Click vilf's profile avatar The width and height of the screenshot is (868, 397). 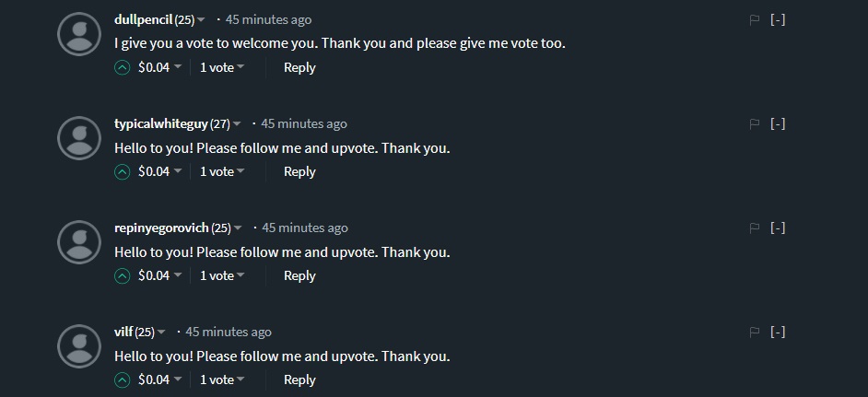click(78, 346)
